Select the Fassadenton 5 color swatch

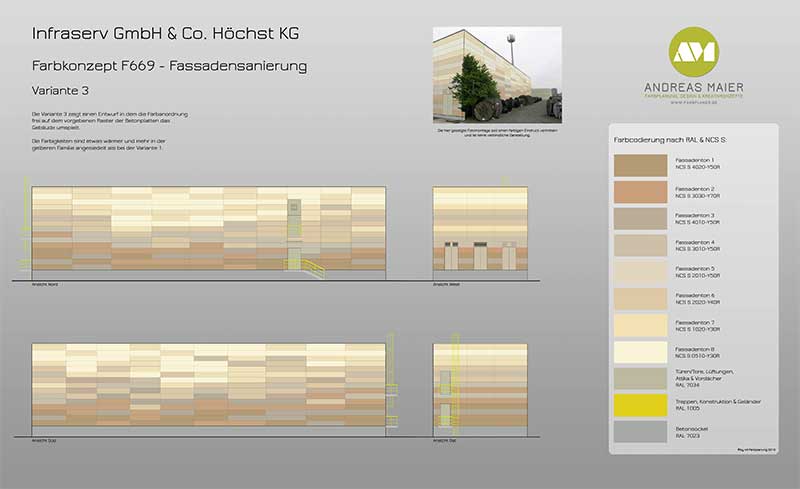639,272
